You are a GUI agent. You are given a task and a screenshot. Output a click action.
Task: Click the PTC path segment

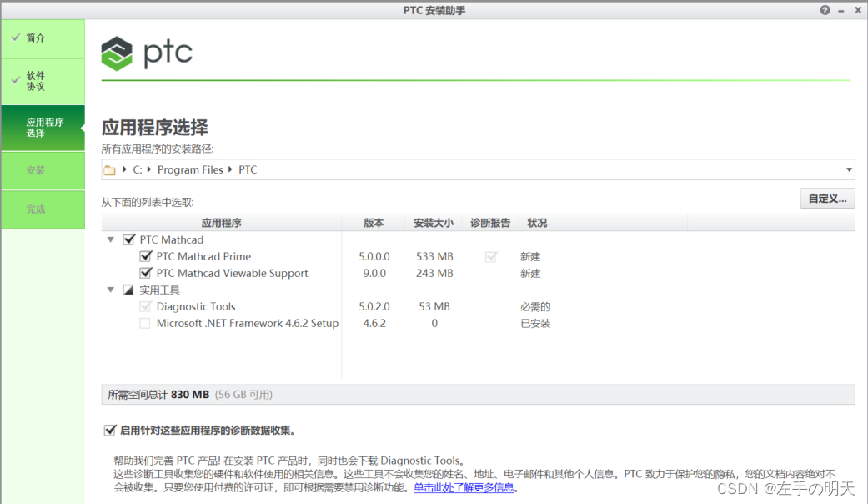click(x=248, y=169)
